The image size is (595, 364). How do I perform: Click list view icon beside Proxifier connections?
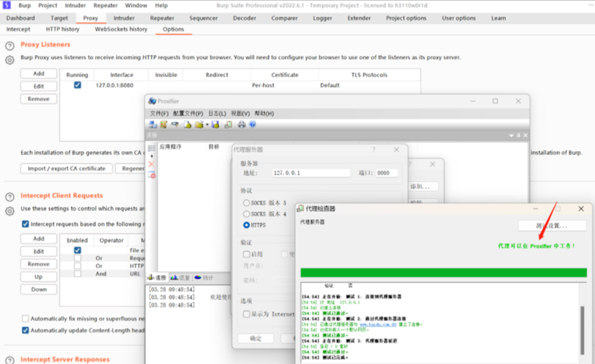[151, 148]
